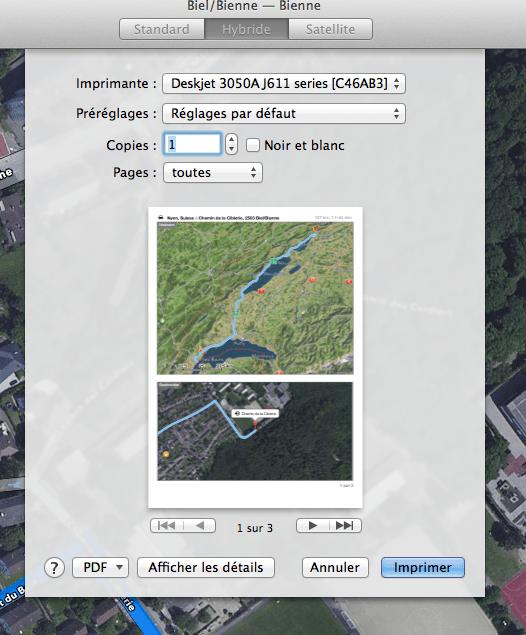Click the 'Copies :' label
Screen dimensions: 526x635
coord(132,145)
